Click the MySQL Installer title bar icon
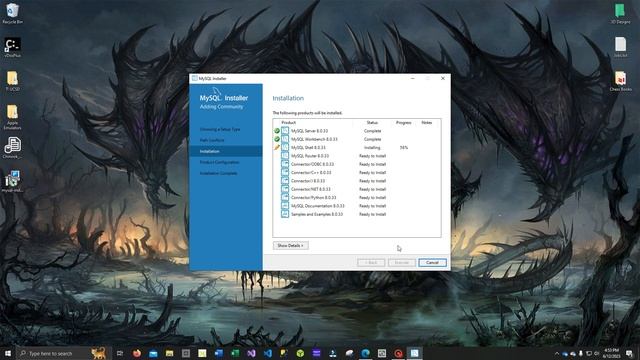This screenshot has width=640, height=360. [195, 78]
